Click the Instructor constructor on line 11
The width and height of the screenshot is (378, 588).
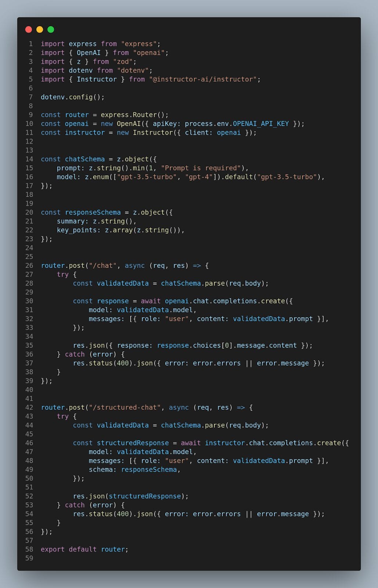pyautogui.click(x=153, y=133)
